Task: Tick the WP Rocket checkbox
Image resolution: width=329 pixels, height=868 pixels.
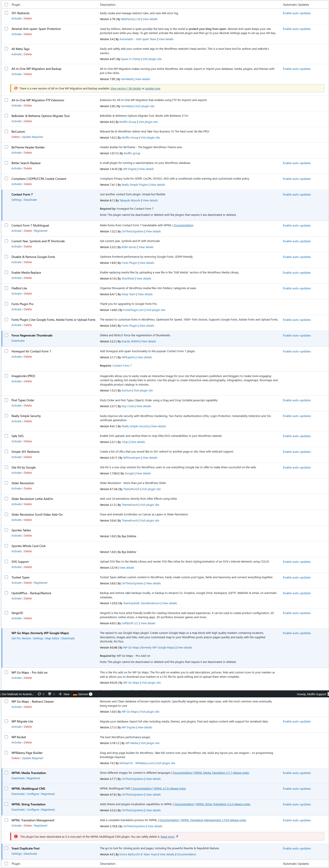Action: tap(6, 737)
